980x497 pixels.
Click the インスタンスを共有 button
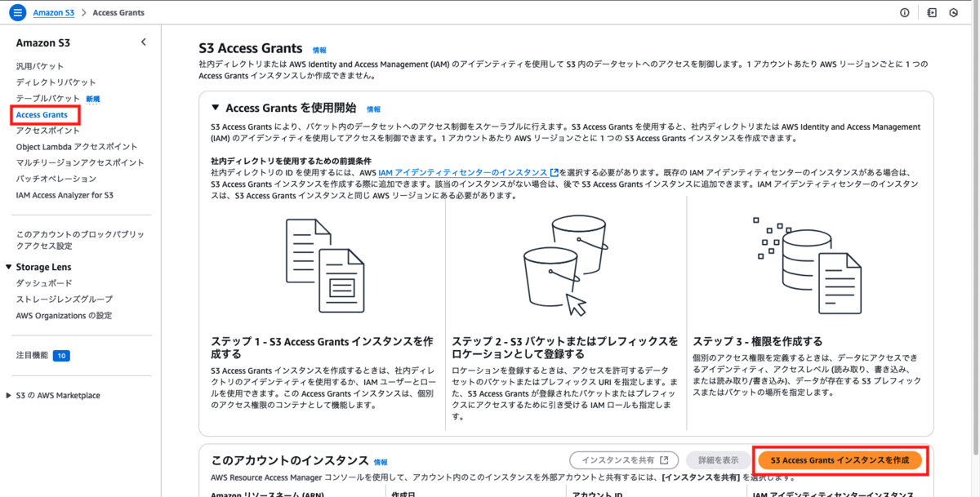pyautogui.click(x=624, y=460)
